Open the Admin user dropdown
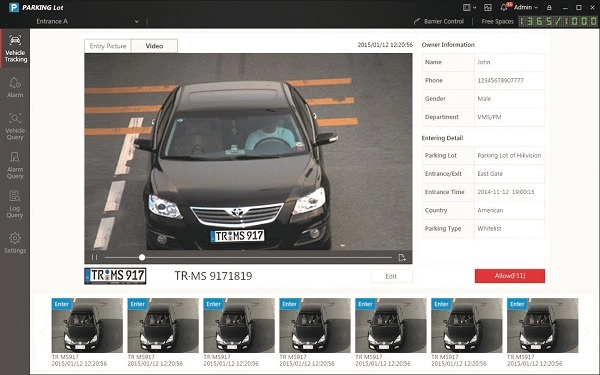 [526, 7]
